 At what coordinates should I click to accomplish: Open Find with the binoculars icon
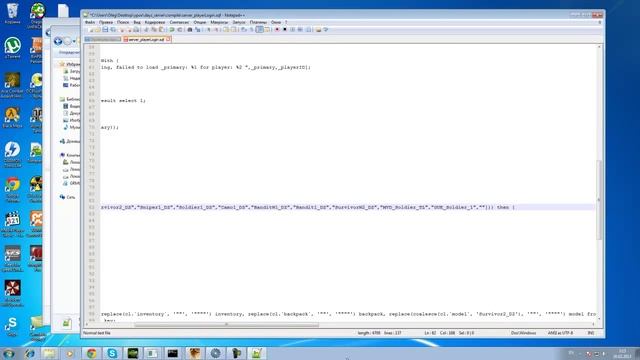click(190, 29)
